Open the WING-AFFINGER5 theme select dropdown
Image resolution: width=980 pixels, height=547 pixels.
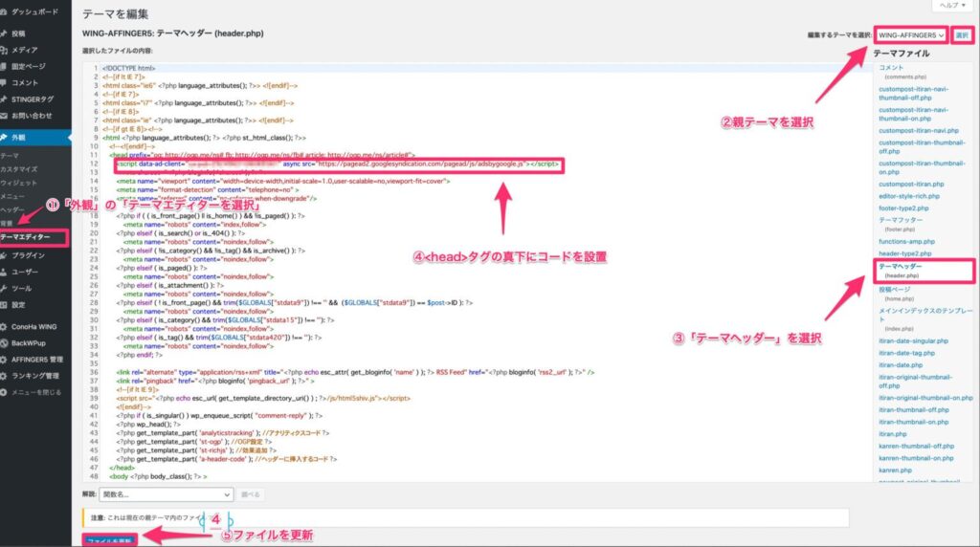pyautogui.click(x=911, y=35)
